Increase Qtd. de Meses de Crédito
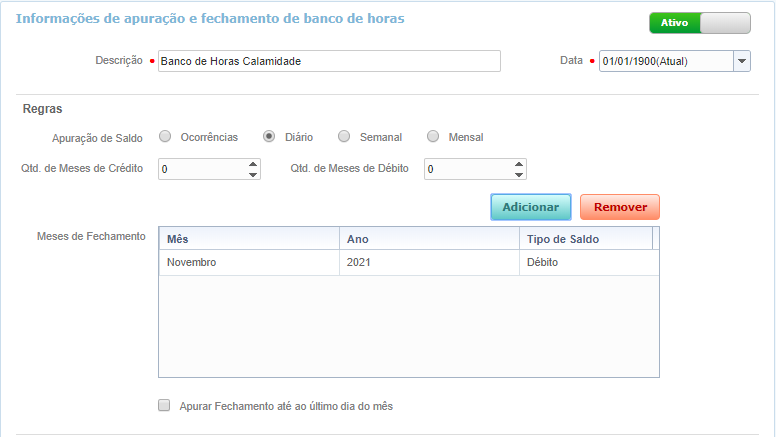 tap(252, 164)
